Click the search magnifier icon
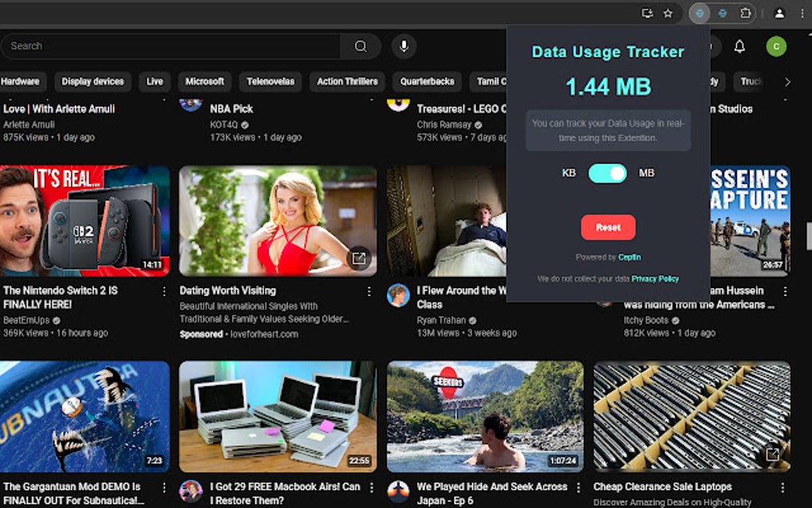This screenshot has width=812, height=508. 361,46
